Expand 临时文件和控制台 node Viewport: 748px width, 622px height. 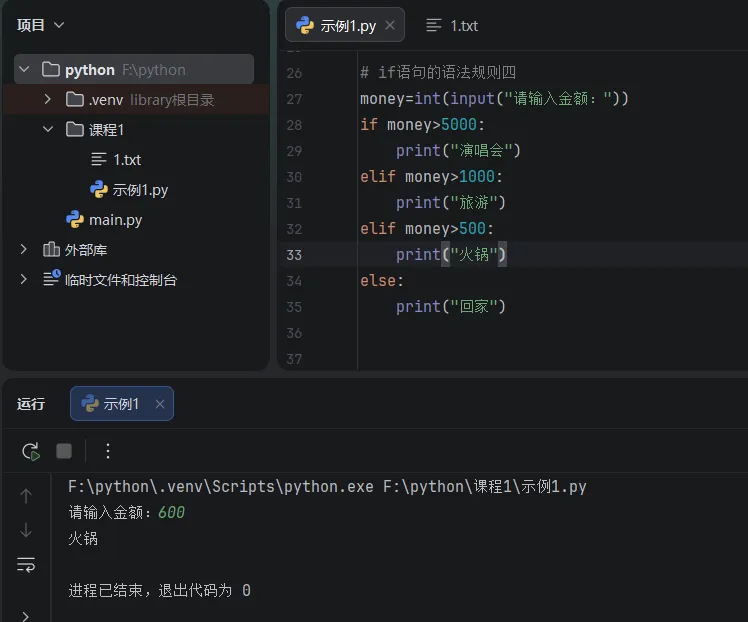(x=23, y=279)
